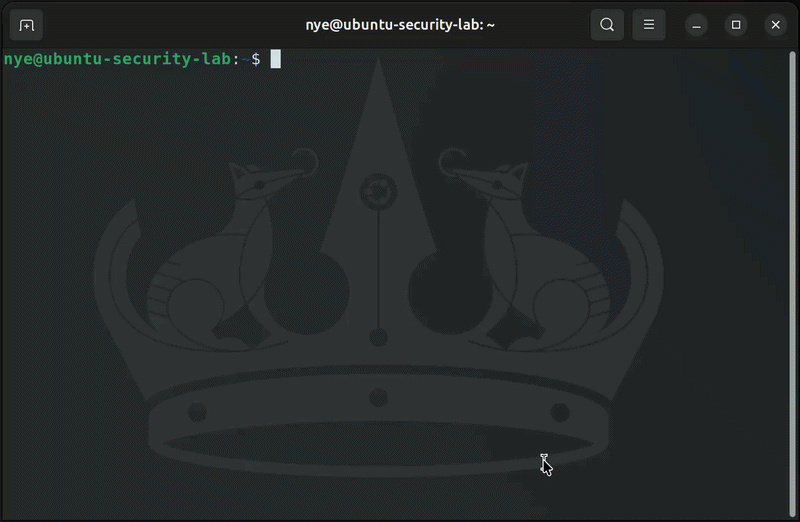Open the terminal search magnifier

click(x=607, y=24)
